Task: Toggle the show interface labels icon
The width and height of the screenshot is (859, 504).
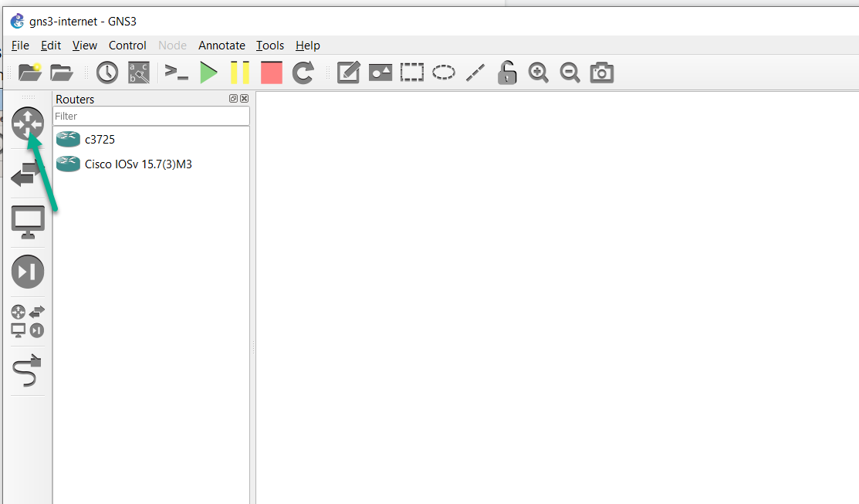Action: [139, 73]
